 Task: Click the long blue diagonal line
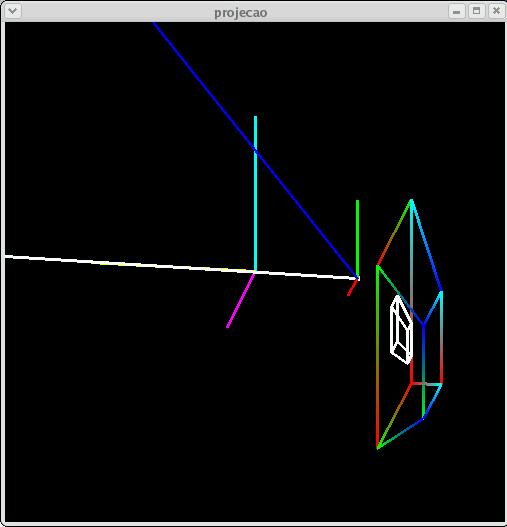[255, 150]
